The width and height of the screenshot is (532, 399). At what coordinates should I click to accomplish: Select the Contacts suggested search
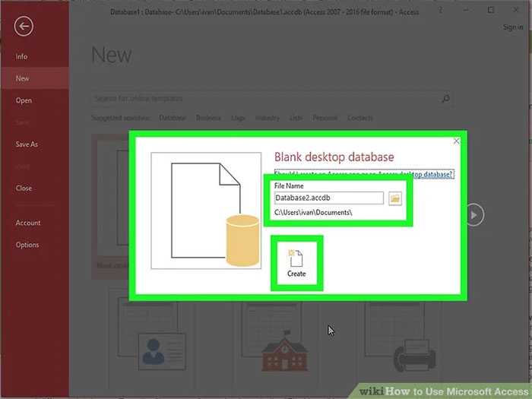pos(360,118)
